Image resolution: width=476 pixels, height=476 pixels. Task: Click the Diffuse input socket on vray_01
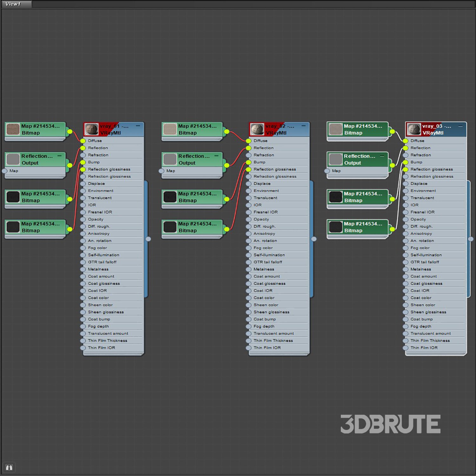point(83,141)
